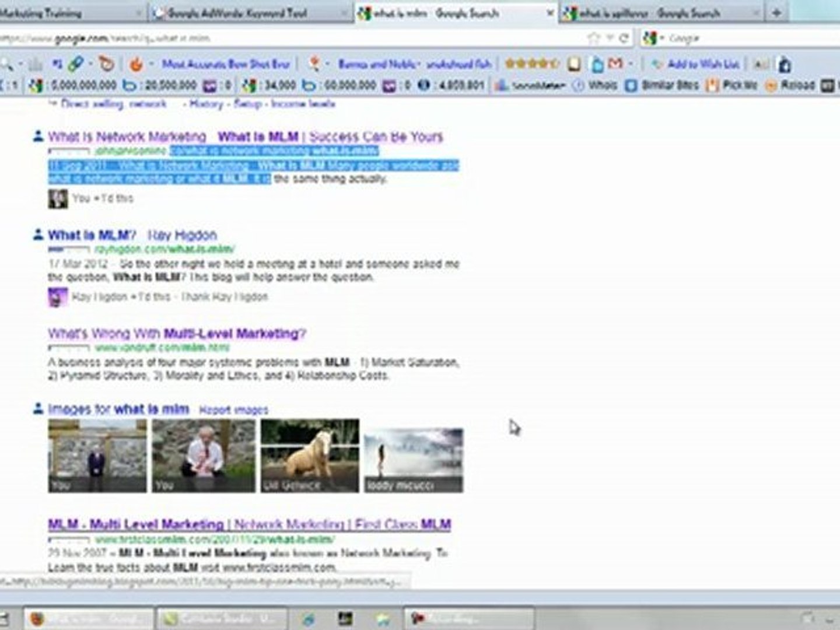
Task: Bookmark this page with the star icon
Action: click(x=593, y=38)
